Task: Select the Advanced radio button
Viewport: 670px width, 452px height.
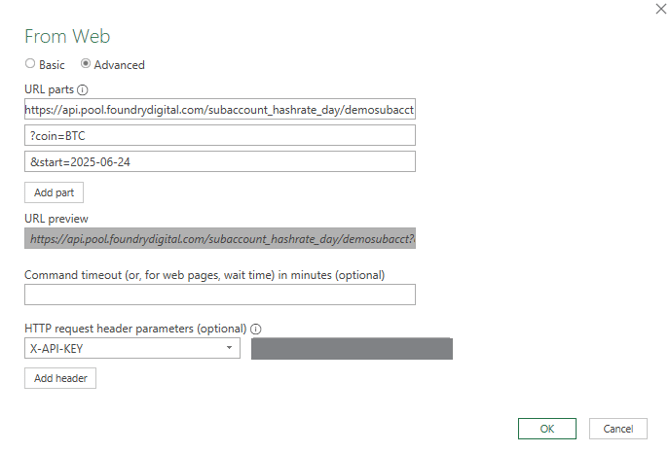Action: click(85, 64)
